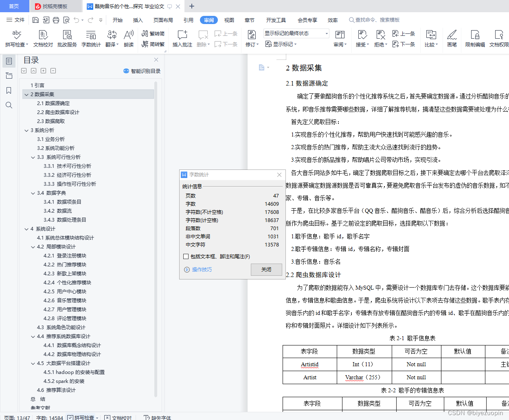Switch to the 页面布局 ribbon tab
Screen dimensions: 509x420
[163, 20]
